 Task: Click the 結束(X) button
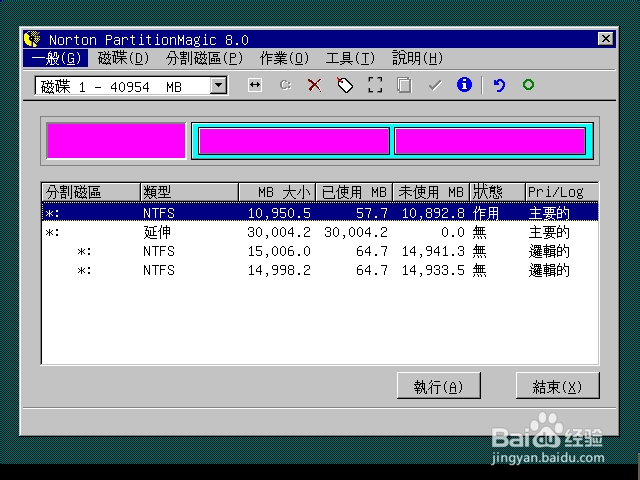558,385
